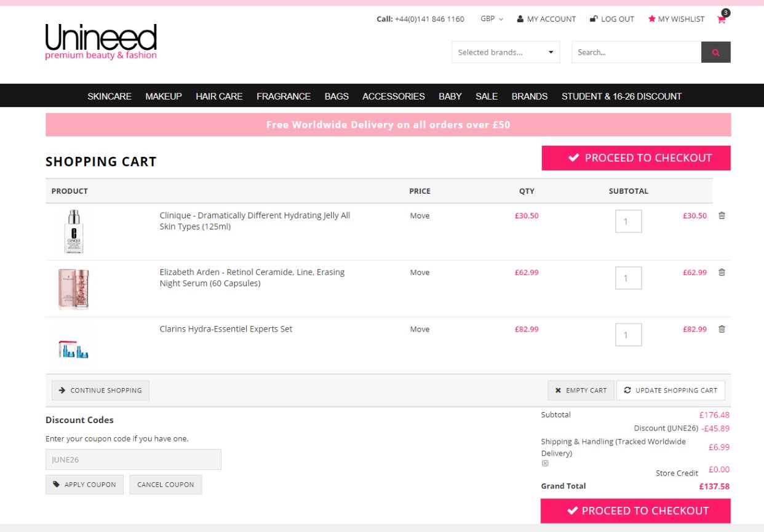This screenshot has height=532, width=764.
Task: Open Elizabeth Arden Retinol Ceramide product link
Action: tap(252, 277)
